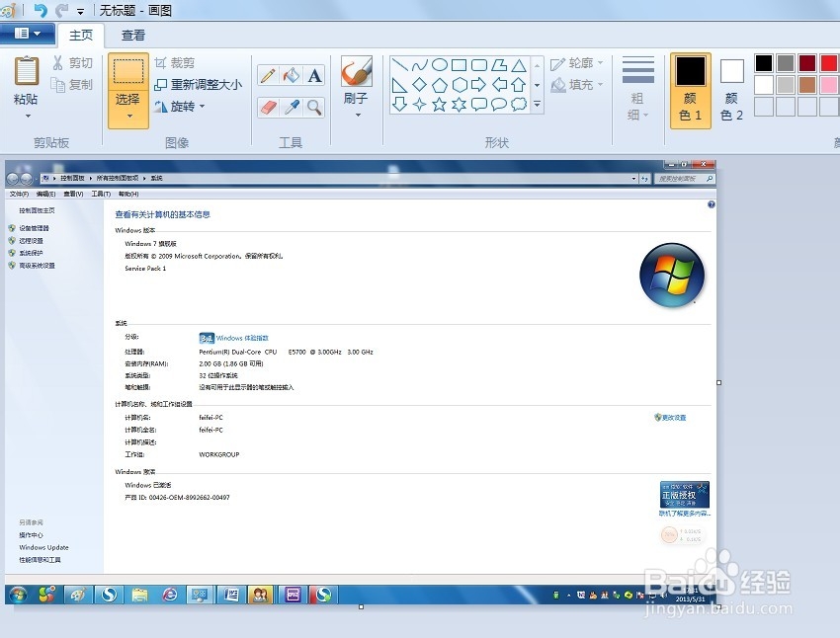Open the blue Paint application menu button

pyautogui.click(x=28, y=34)
